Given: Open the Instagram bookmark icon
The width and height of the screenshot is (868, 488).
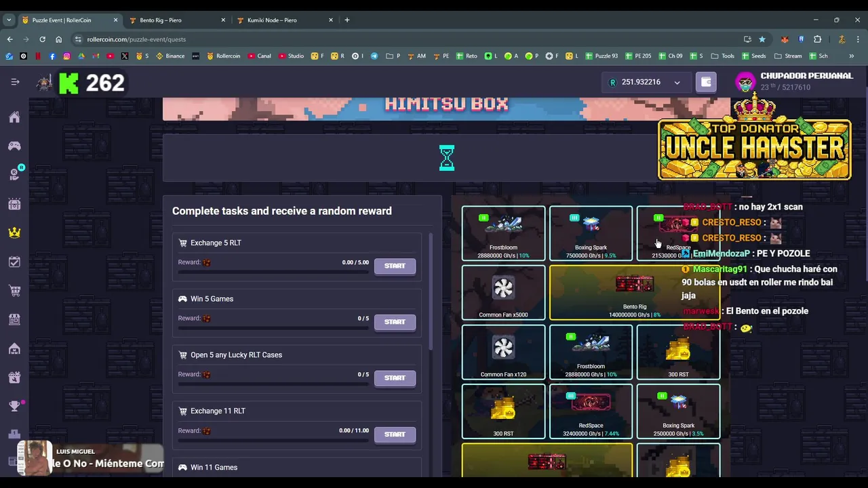Looking at the screenshot, I should tap(66, 56).
